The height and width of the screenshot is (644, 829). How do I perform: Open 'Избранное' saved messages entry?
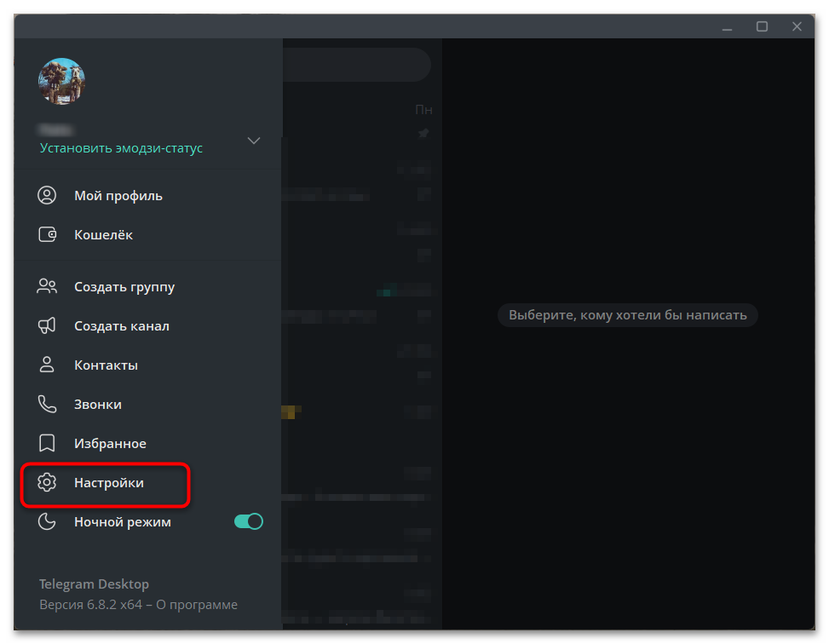click(148, 443)
